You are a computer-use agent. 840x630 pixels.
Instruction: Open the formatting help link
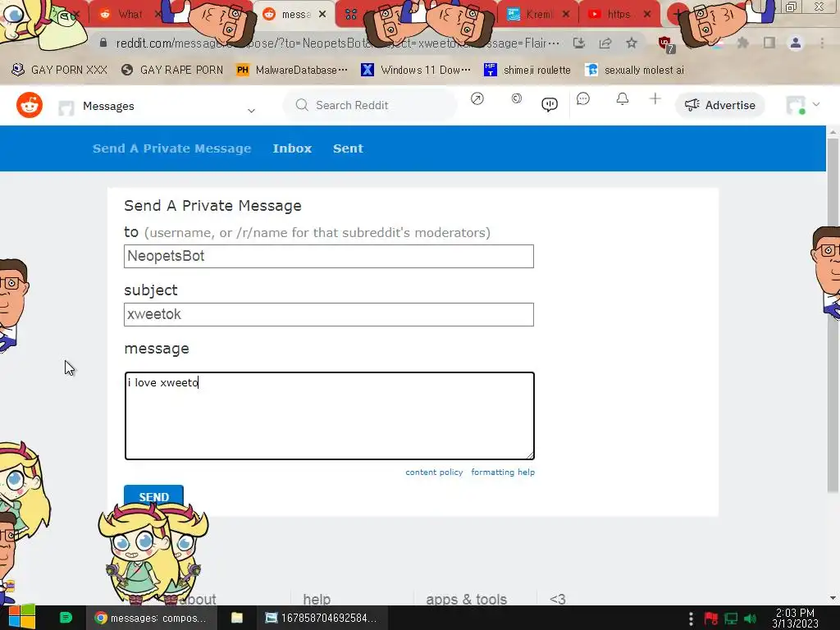pyautogui.click(x=503, y=472)
